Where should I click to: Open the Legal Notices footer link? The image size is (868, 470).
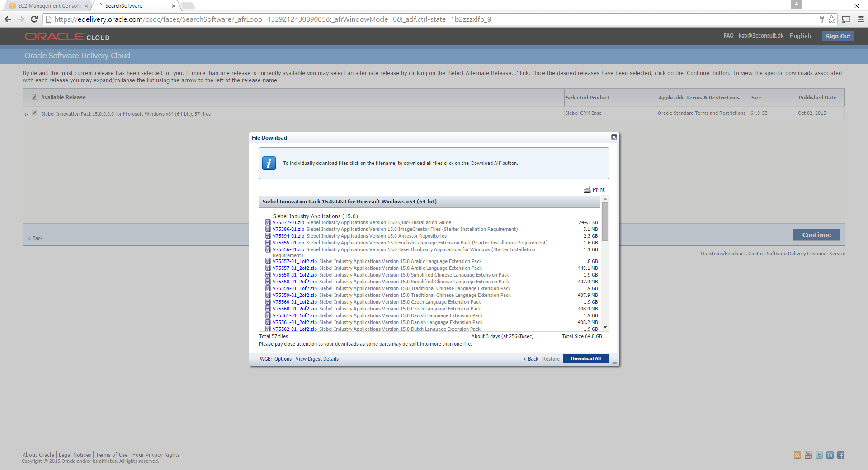(x=75, y=455)
